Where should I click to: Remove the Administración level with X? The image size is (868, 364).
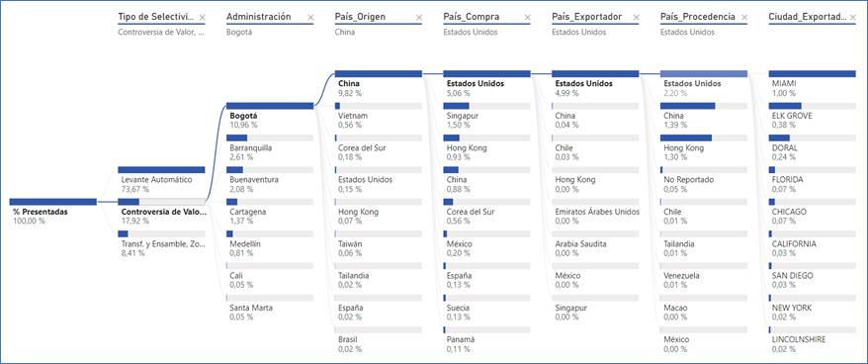pyautogui.click(x=310, y=18)
